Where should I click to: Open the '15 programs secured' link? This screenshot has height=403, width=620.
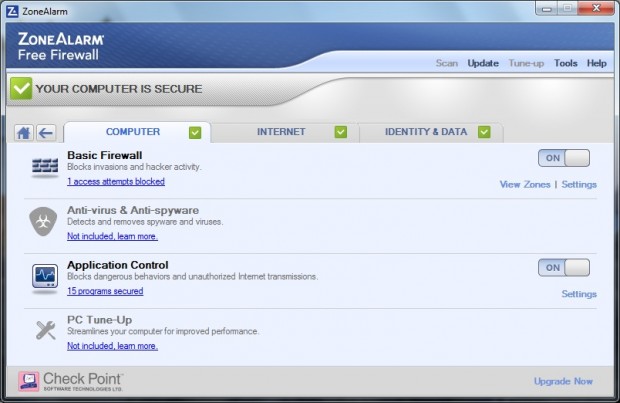click(x=105, y=292)
